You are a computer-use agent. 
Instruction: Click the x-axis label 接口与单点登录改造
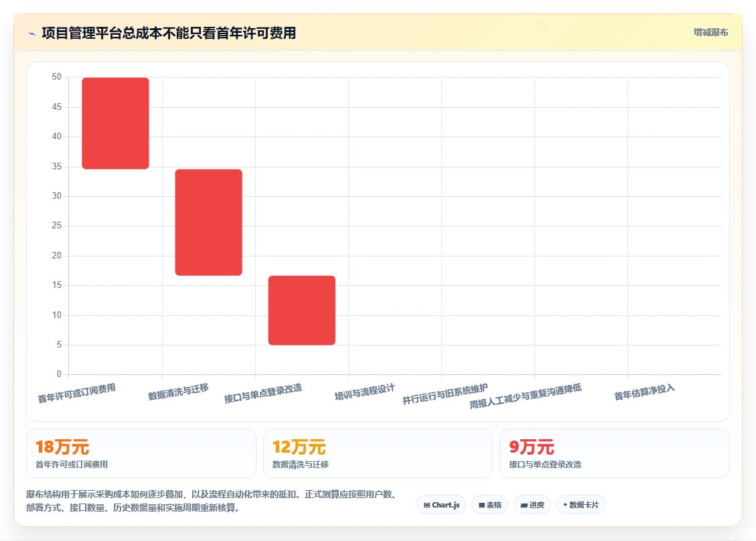tap(263, 393)
